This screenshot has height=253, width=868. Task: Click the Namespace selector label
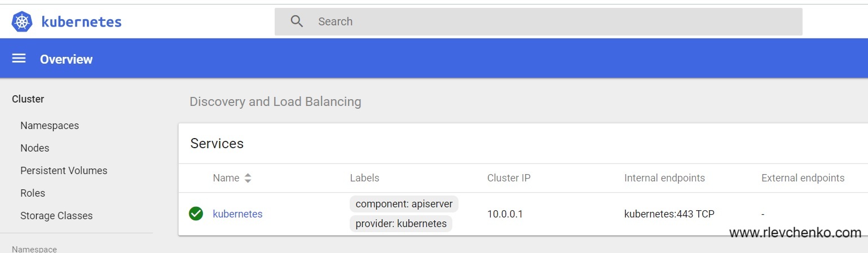pos(34,248)
